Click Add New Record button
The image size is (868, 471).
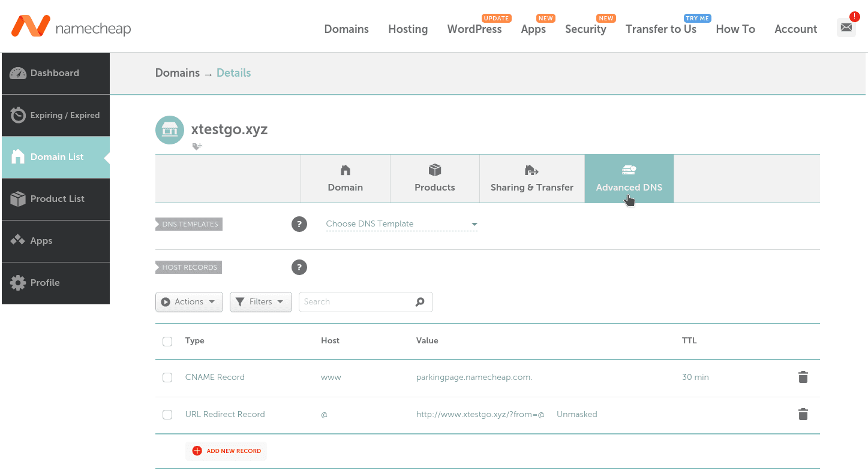(x=226, y=451)
